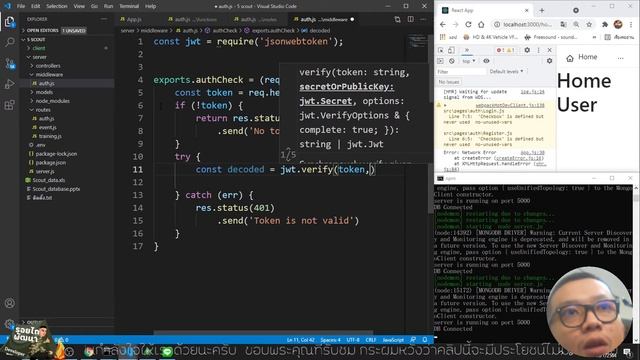Viewport: 640px width, 360px height.
Task: Open the Edit menu
Action: 36,6
